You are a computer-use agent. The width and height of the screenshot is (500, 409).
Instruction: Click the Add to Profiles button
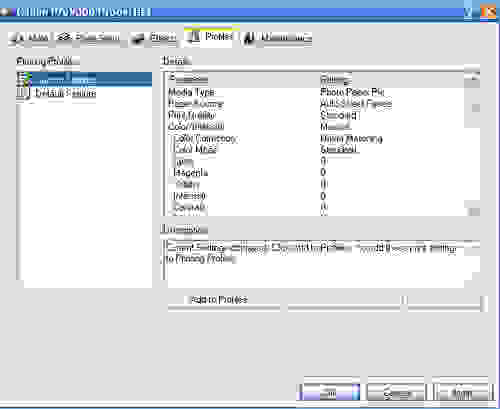(224, 300)
